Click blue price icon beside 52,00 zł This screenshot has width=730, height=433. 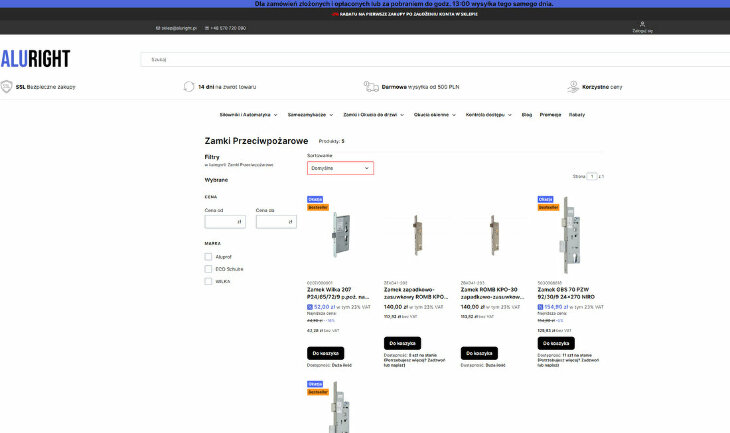310,307
